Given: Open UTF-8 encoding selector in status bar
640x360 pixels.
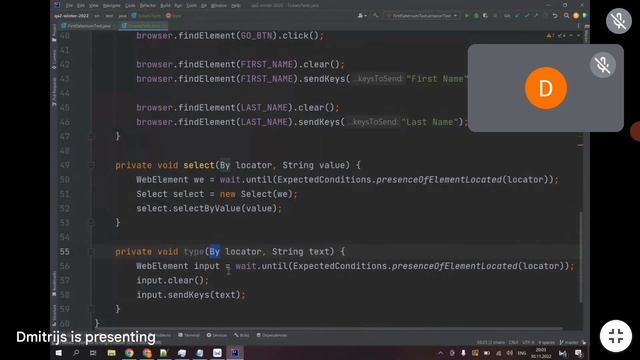Looking at the screenshot, I should (x=529, y=342).
